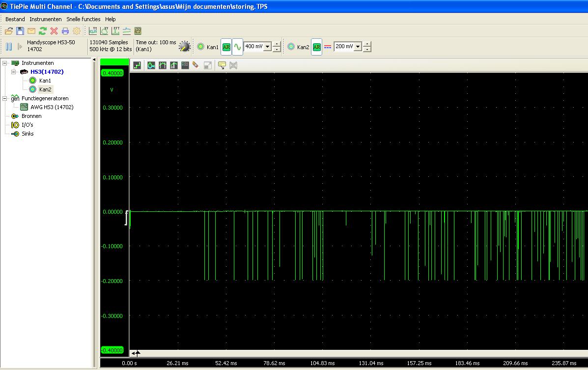The width and height of the screenshot is (588, 370).
Task: Click the eraser icon in graph toolbar
Action: [x=196, y=65]
